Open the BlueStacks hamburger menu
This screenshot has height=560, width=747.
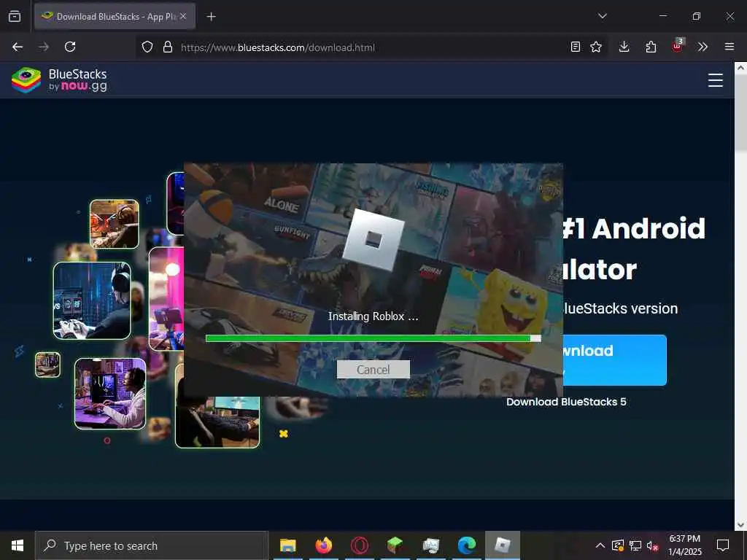(x=715, y=80)
